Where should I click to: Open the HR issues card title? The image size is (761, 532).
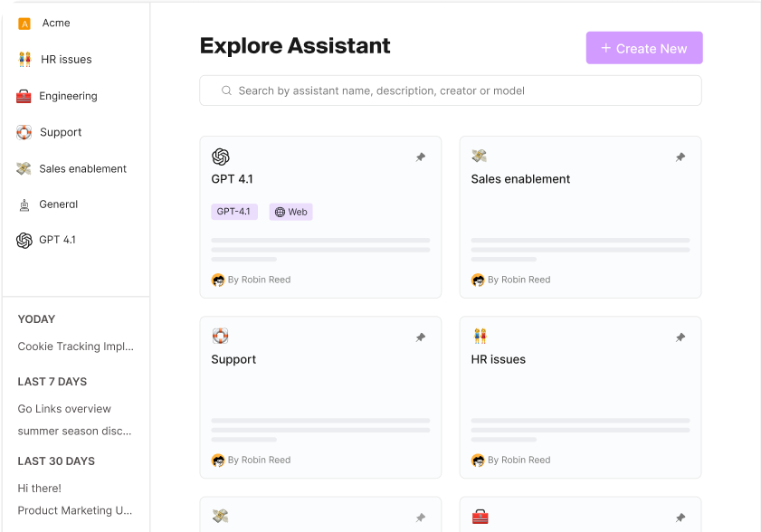(498, 359)
